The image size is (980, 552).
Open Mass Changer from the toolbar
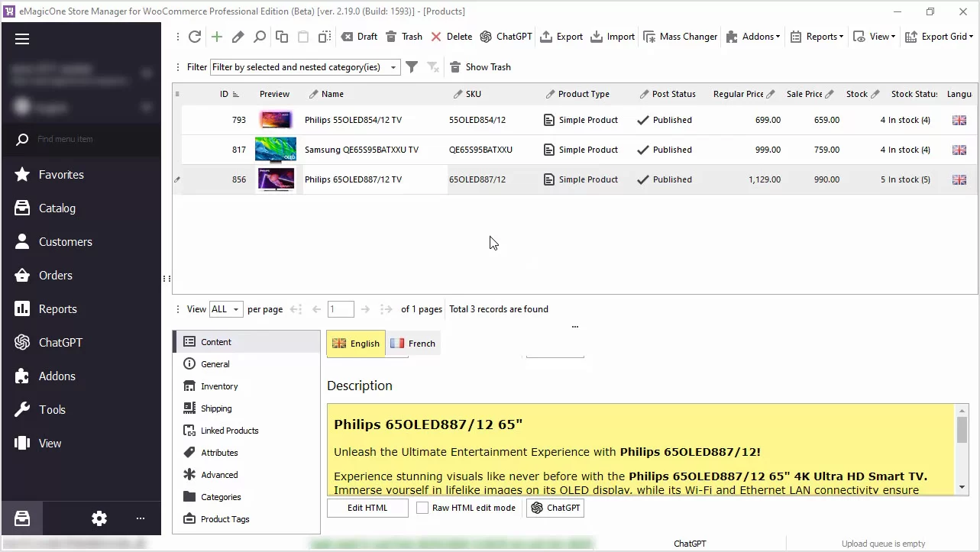tap(681, 37)
